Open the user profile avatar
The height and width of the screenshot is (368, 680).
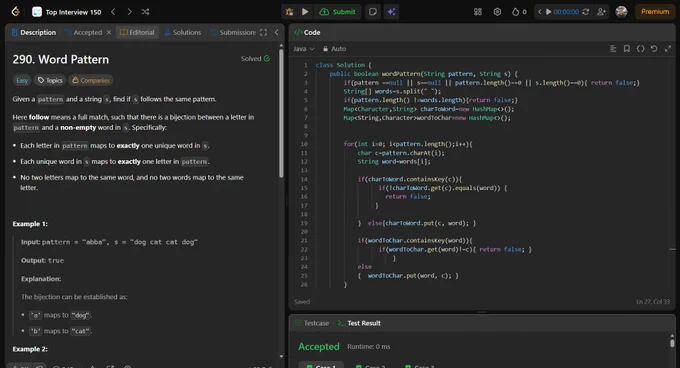(621, 12)
